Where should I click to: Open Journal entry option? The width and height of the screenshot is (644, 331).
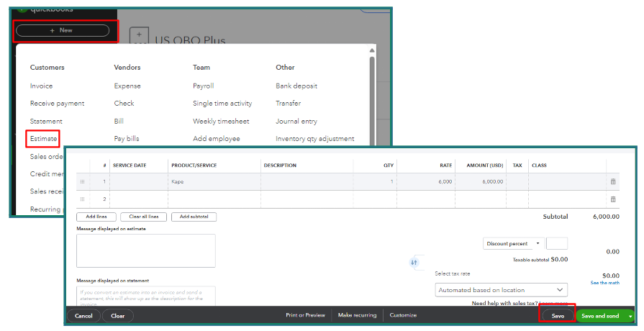coord(296,121)
